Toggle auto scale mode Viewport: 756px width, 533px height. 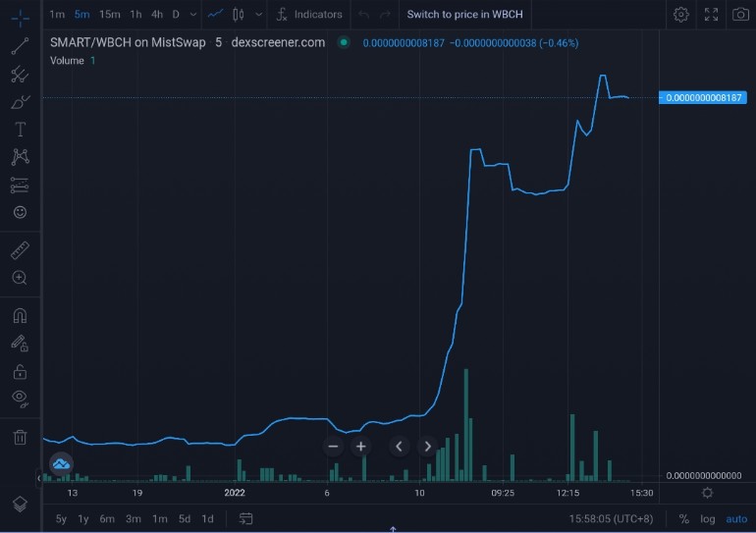[736, 519]
